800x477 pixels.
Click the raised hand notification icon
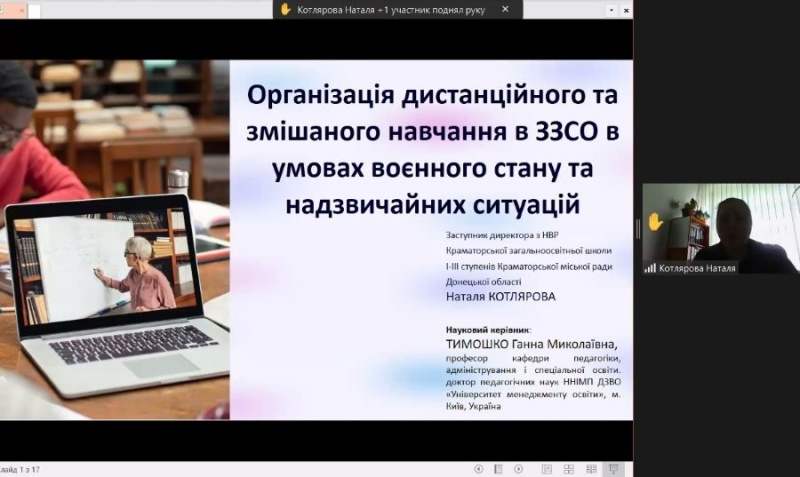pos(285,9)
